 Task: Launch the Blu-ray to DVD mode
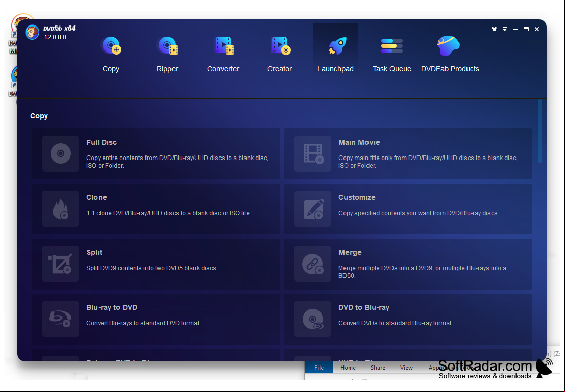156,319
